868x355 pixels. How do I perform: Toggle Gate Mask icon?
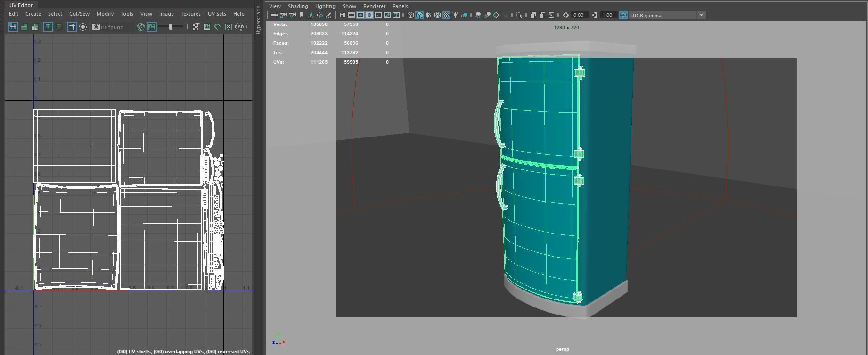point(369,15)
